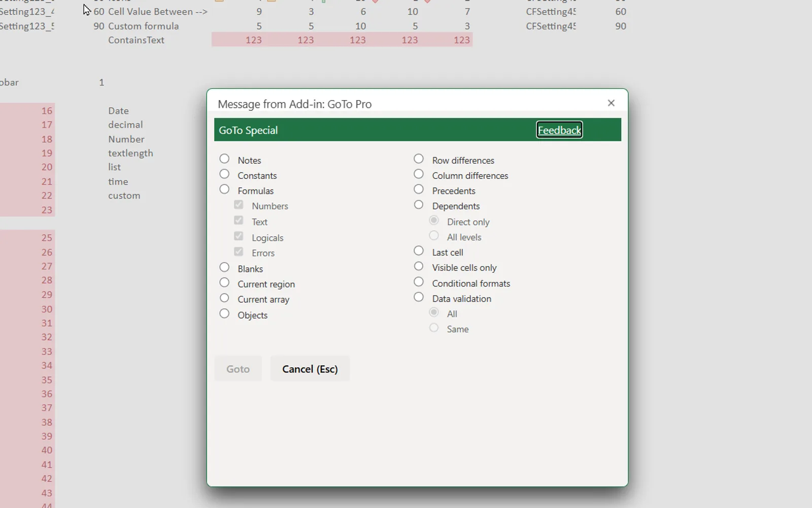
Task: Choose the Last cell option
Action: point(419,251)
